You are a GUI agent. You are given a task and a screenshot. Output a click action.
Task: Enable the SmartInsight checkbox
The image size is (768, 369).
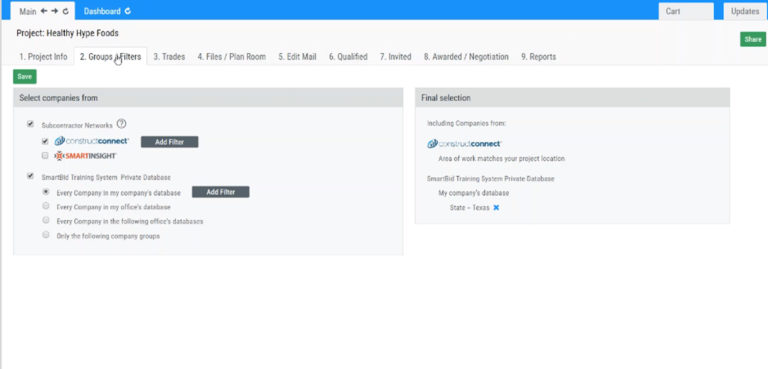click(x=45, y=156)
